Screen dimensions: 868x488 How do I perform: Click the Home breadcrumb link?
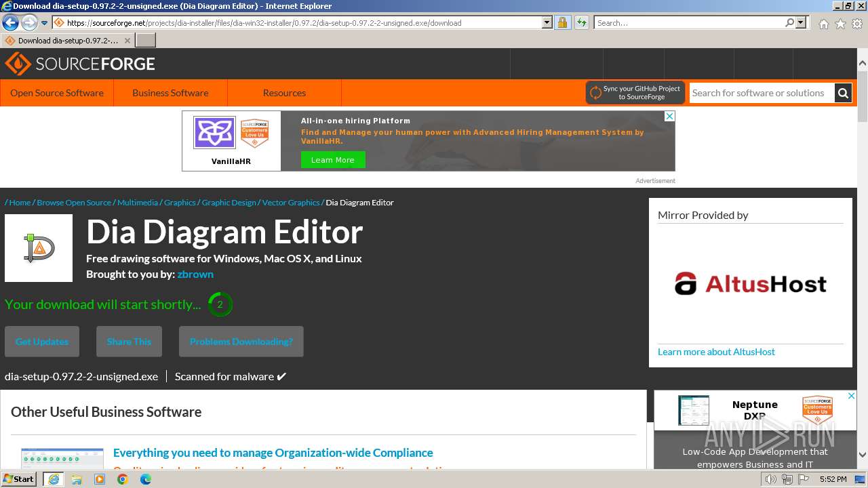coord(20,203)
